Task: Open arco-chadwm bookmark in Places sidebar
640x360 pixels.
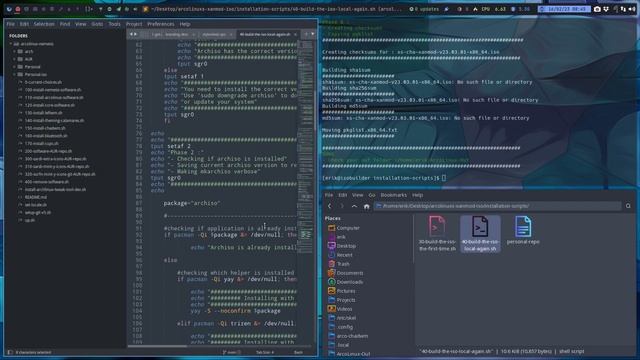Action: pos(348,336)
